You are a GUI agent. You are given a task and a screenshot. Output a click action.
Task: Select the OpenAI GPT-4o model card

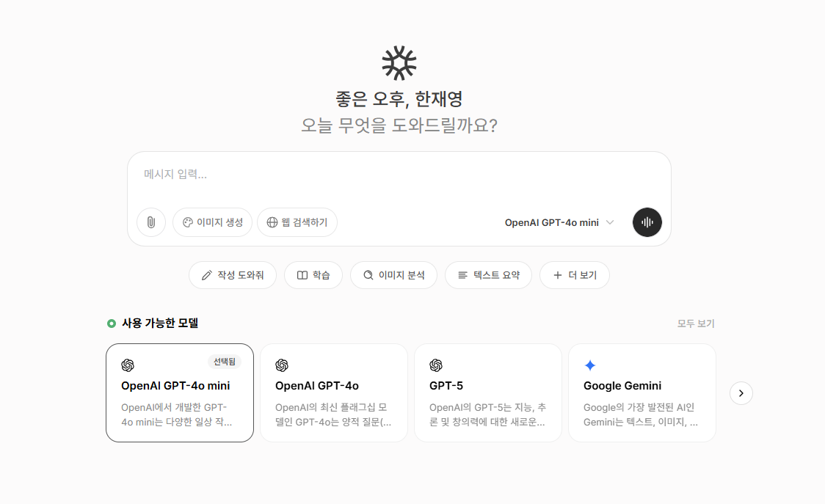coord(334,393)
